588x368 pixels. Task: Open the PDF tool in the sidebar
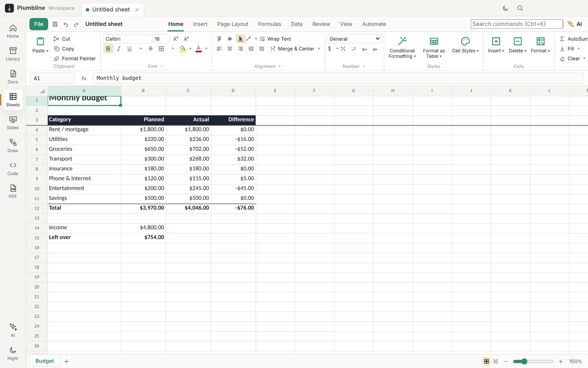coord(13,191)
